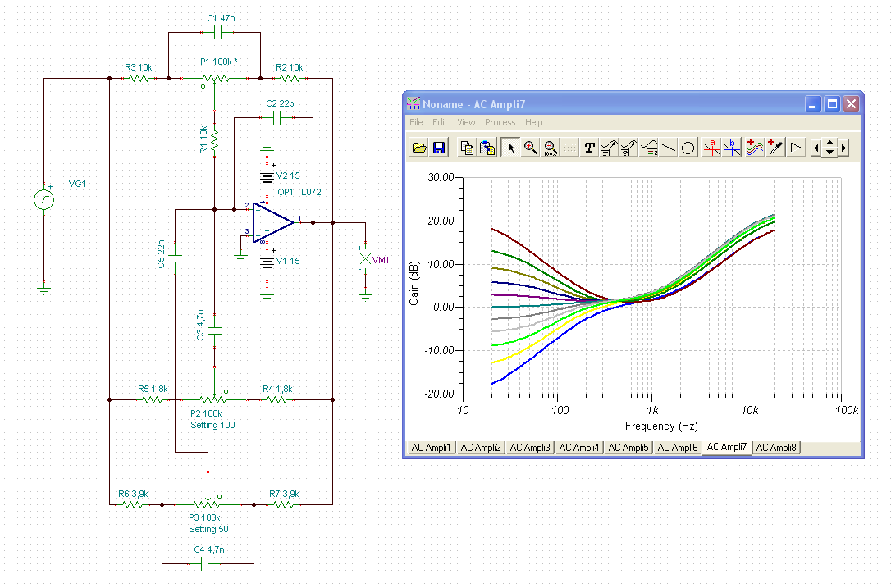Click the C5 22n label
The height and width of the screenshot is (588, 891).
click(161, 254)
